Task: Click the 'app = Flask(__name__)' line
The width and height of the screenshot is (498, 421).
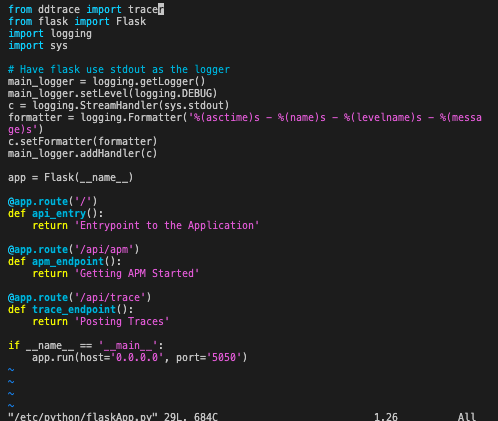Action: tap(71, 178)
